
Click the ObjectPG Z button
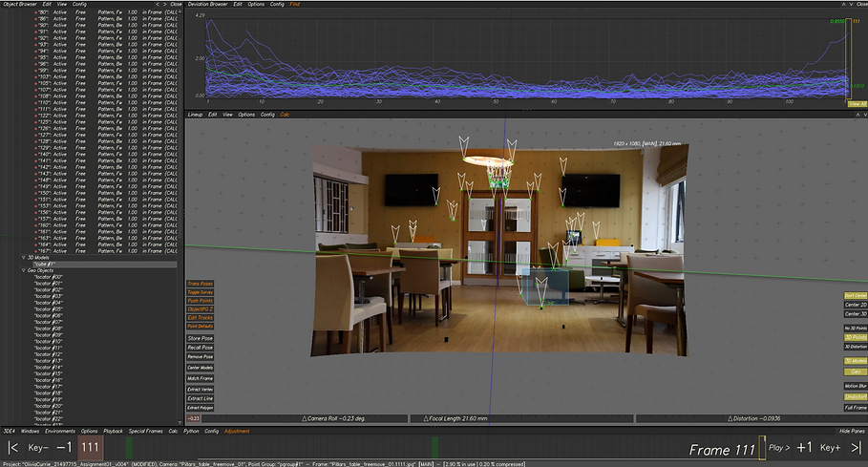(200, 309)
